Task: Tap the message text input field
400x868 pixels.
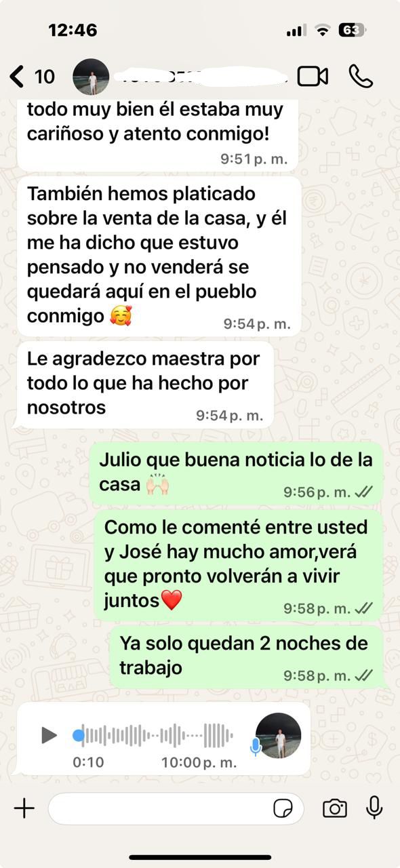Action: [x=176, y=808]
